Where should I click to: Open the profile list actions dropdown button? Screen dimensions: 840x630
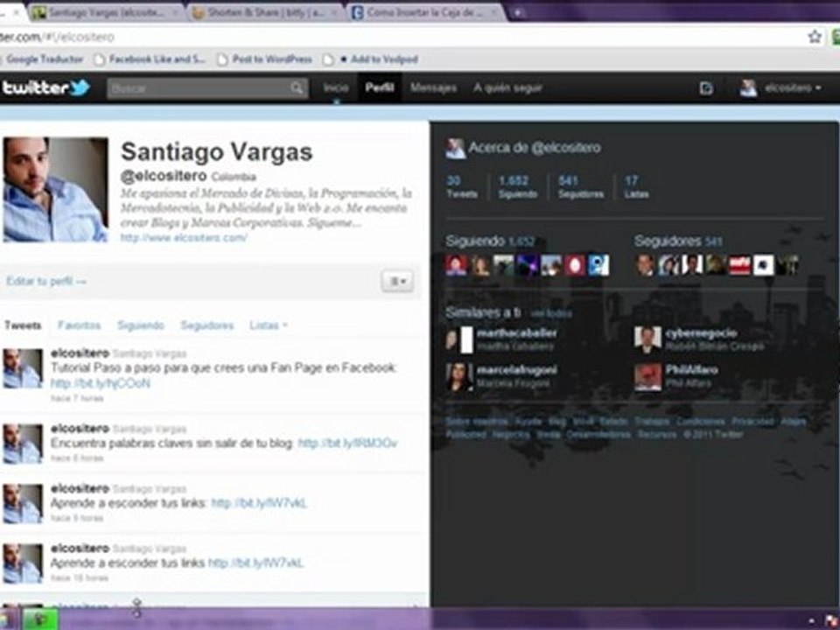coord(397,281)
